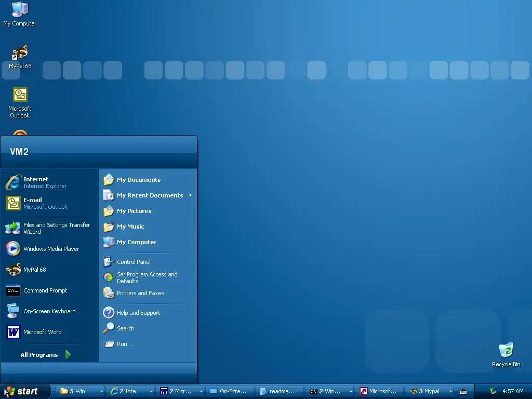Switch to Microsoft Access taskbar button
This screenshot has height=399, width=532.
(379, 391)
